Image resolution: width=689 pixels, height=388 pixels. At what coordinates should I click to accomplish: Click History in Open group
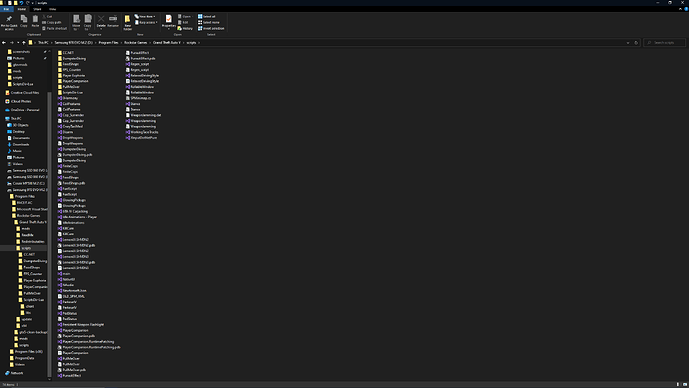[185, 28]
